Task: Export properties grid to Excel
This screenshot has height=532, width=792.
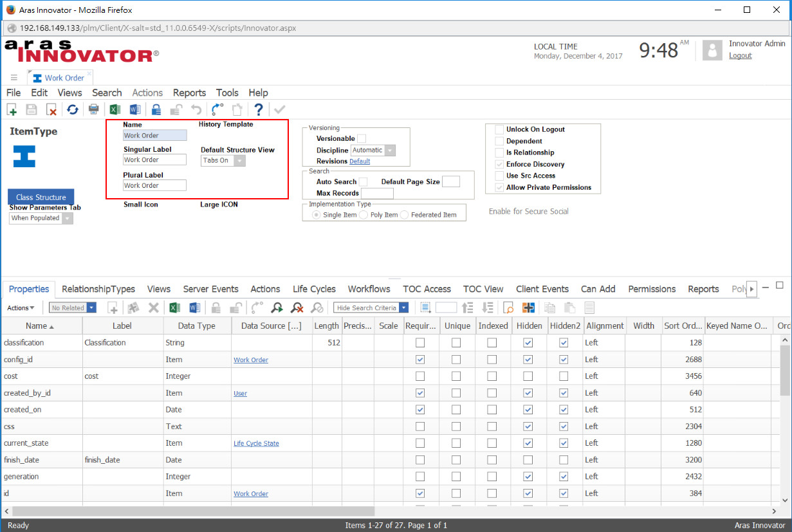Action: point(174,307)
